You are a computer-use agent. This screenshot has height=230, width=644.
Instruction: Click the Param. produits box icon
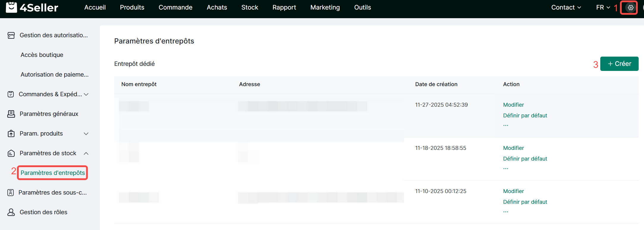point(11,134)
